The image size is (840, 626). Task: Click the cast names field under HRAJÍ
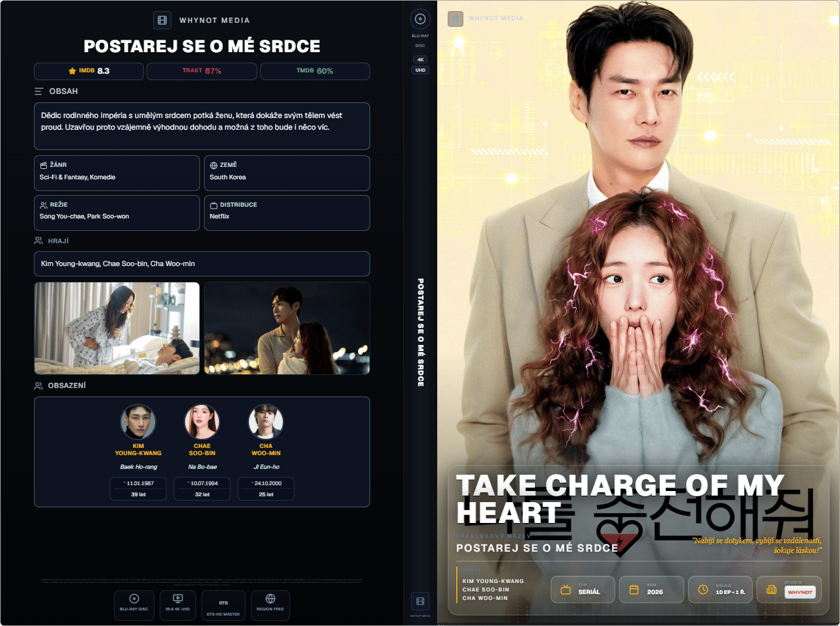click(202, 263)
